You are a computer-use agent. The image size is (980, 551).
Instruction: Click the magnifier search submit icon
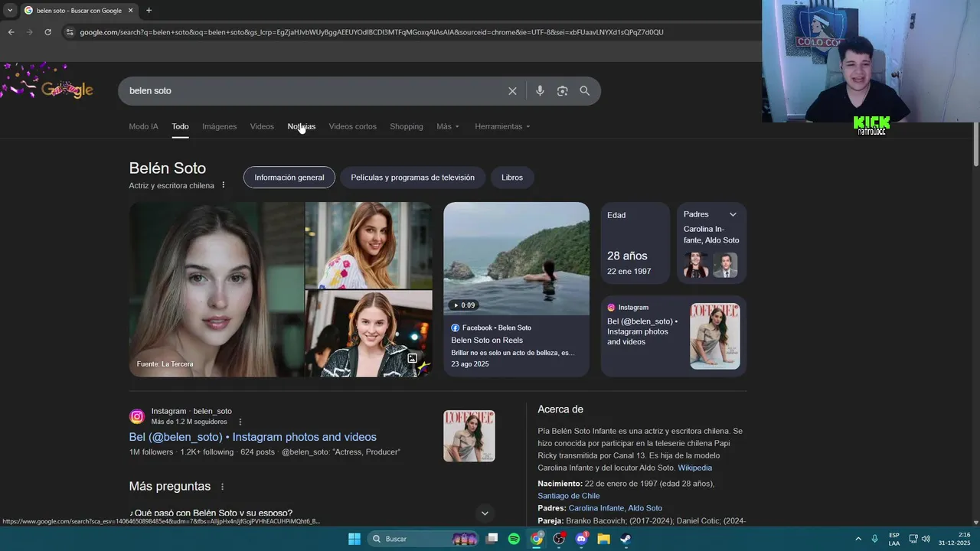pos(585,91)
